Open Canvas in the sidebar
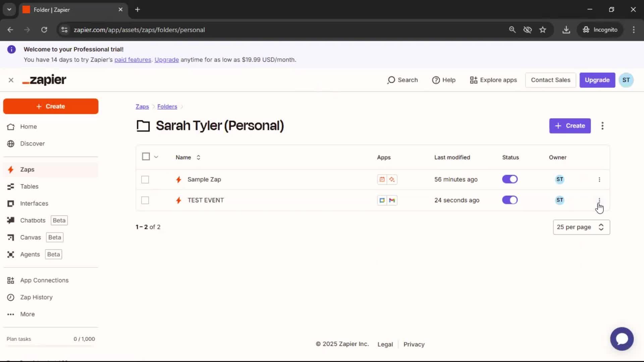 (x=51, y=237)
